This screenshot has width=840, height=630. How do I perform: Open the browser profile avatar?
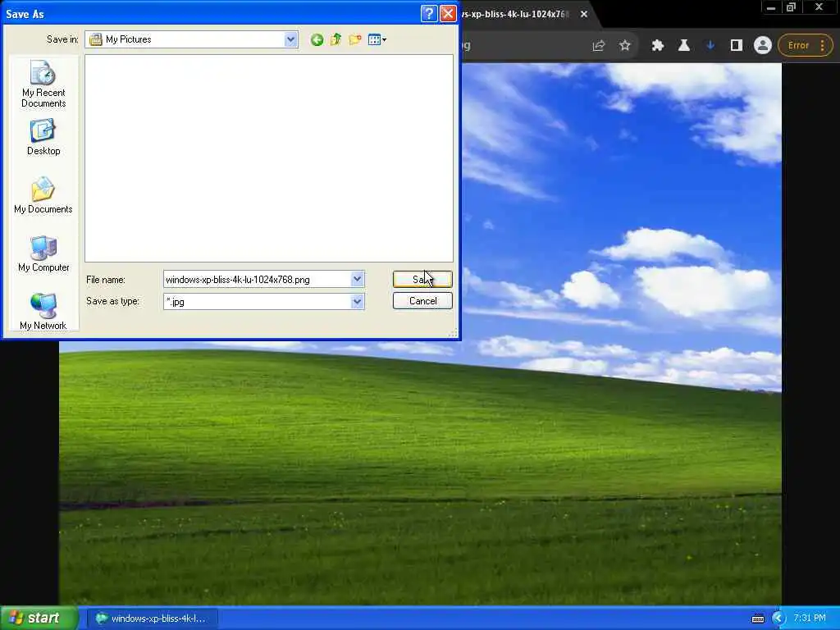[x=762, y=46]
